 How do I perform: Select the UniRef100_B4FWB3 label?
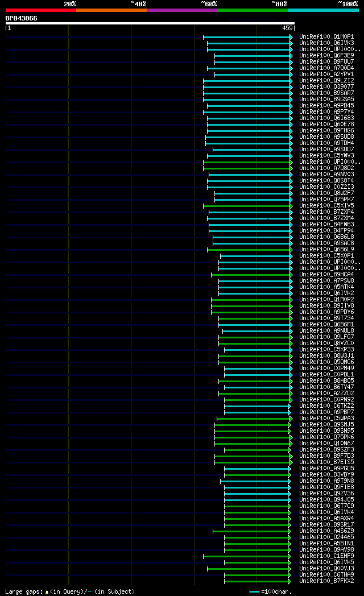(326, 224)
